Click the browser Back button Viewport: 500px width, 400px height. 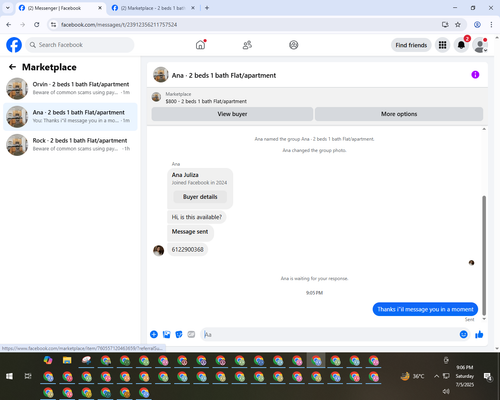(9, 25)
